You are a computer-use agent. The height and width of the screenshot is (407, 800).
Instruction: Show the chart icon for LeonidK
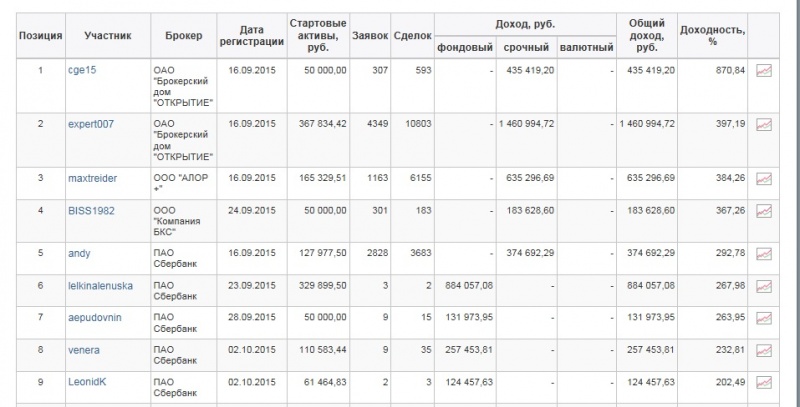763,383
